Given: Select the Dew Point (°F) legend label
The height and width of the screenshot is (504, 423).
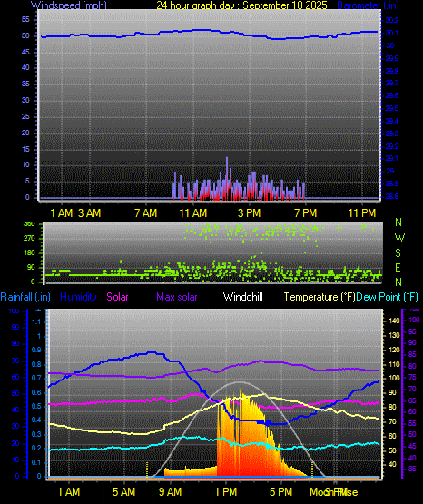Looking at the screenshot, I should [x=387, y=297].
